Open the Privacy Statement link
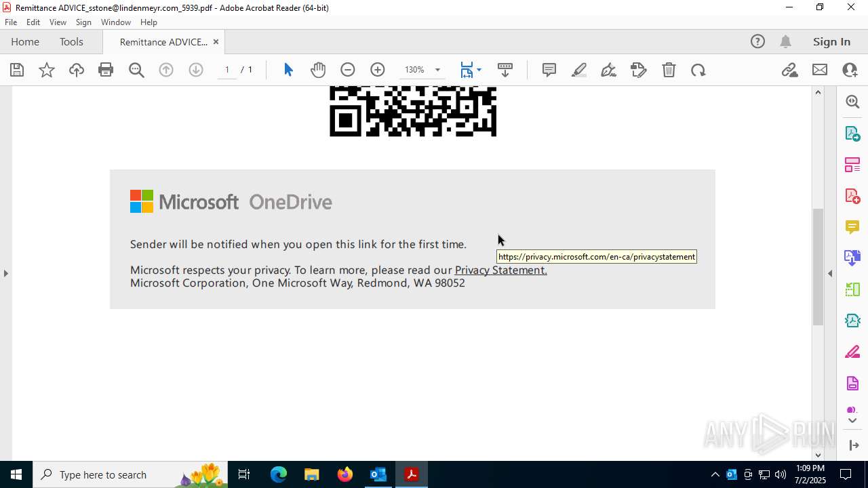Screen dimensions: 868x488 (500, 270)
